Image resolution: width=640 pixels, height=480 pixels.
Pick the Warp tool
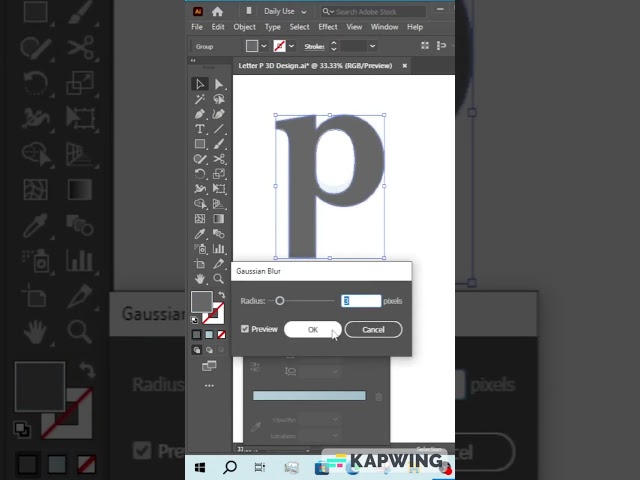[x=200, y=189]
